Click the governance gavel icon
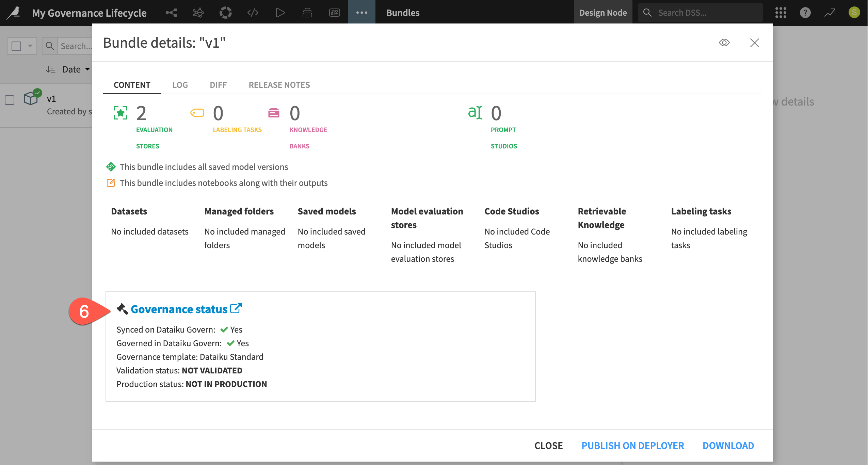 click(122, 309)
